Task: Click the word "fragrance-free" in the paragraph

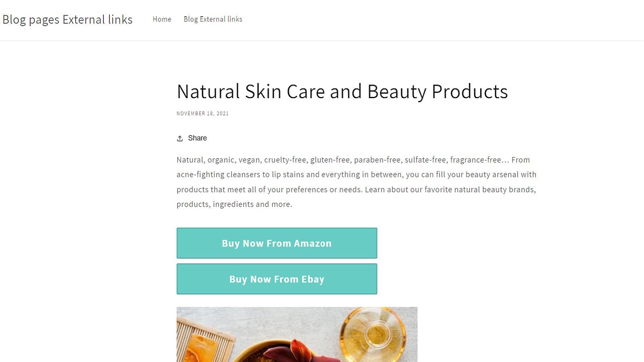Action: [x=475, y=160]
